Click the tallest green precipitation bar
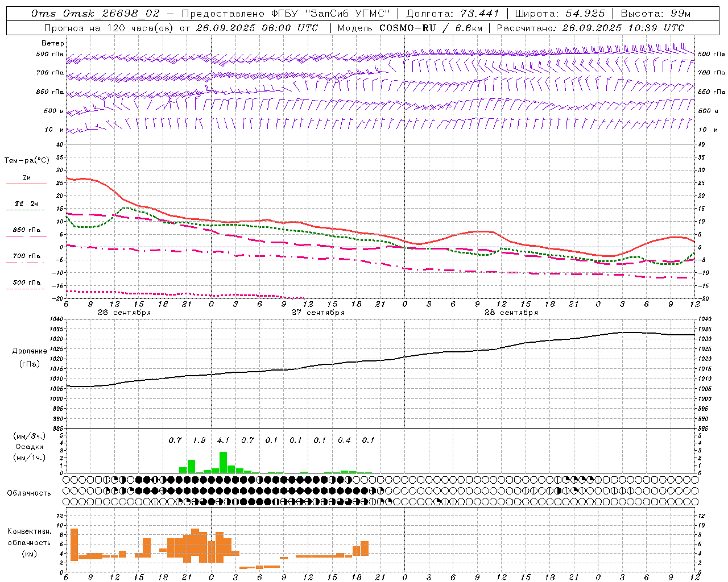 coord(224,462)
